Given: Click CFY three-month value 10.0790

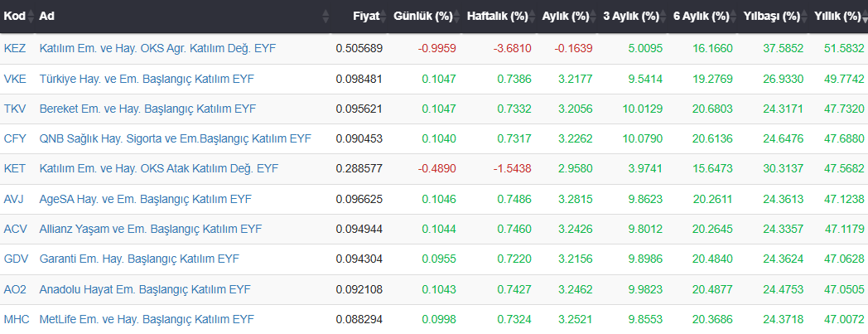Looking at the screenshot, I should (642, 138).
